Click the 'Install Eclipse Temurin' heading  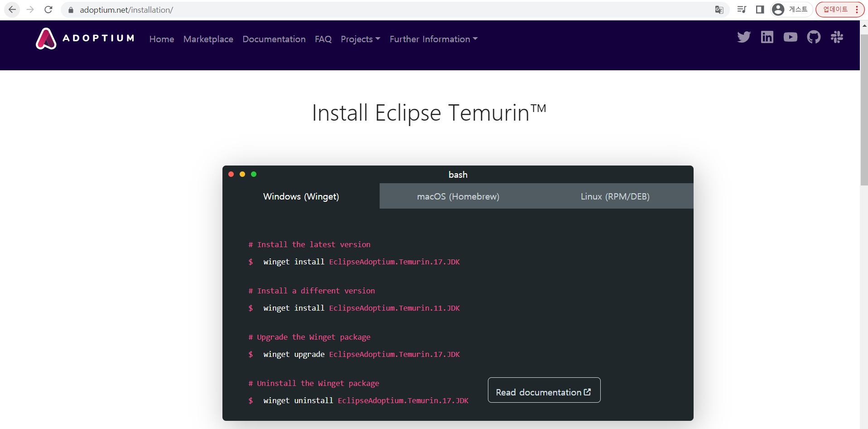[x=429, y=113]
